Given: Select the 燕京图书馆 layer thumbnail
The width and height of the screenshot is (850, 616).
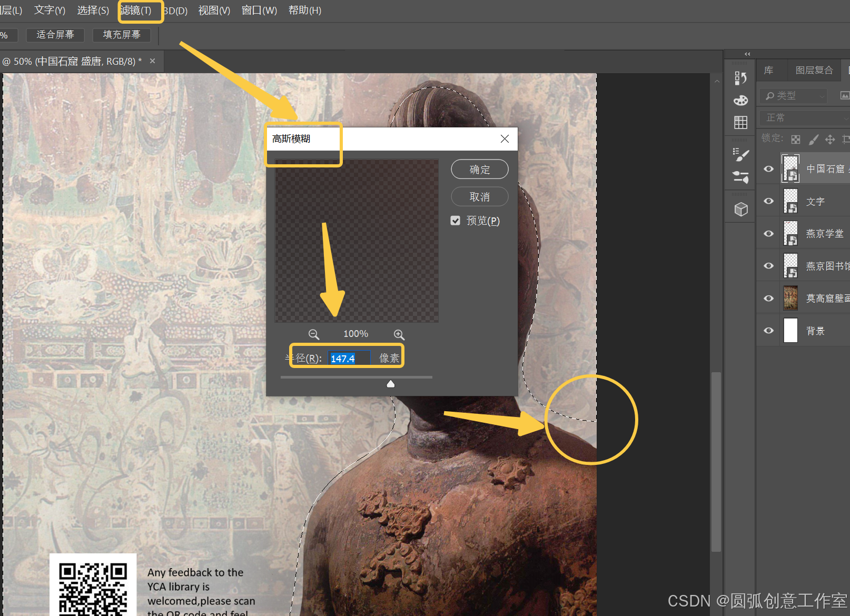Looking at the screenshot, I should pyautogui.click(x=790, y=266).
